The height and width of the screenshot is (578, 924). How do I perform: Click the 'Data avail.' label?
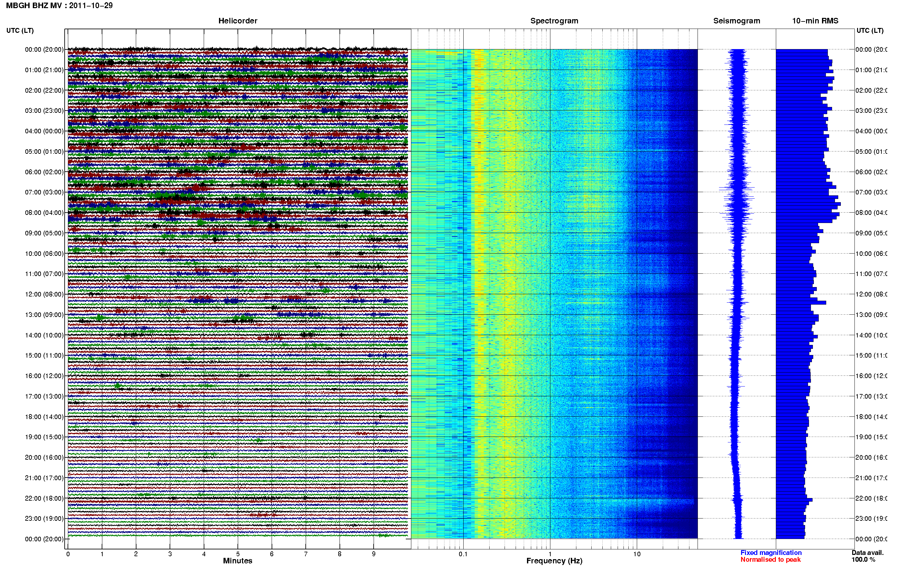[867, 553]
